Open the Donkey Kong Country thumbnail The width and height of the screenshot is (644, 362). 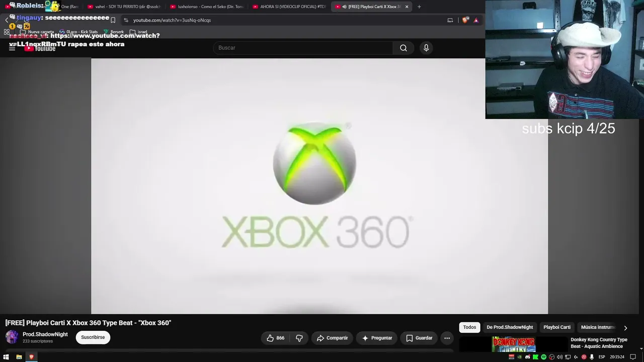[513, 344]
